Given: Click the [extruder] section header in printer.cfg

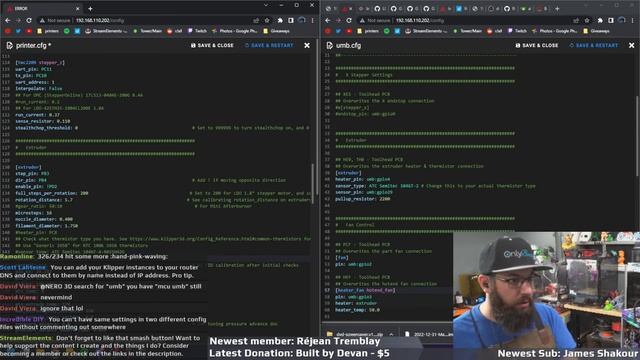Looking at the screenshot, I should tap(28, 167).
